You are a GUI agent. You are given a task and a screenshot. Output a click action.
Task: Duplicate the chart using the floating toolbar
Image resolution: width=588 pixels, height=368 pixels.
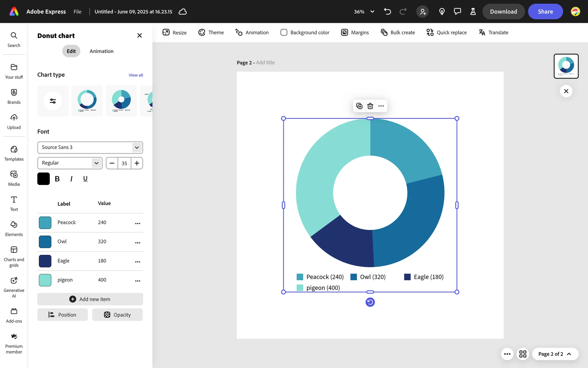coord(359,106)
